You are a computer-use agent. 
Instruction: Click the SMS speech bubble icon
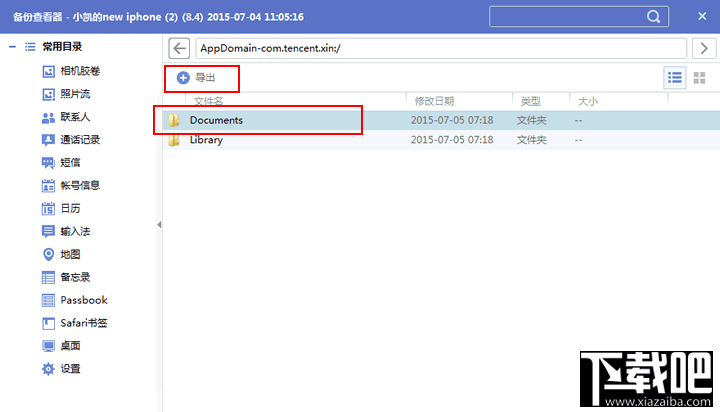point(48,163)
